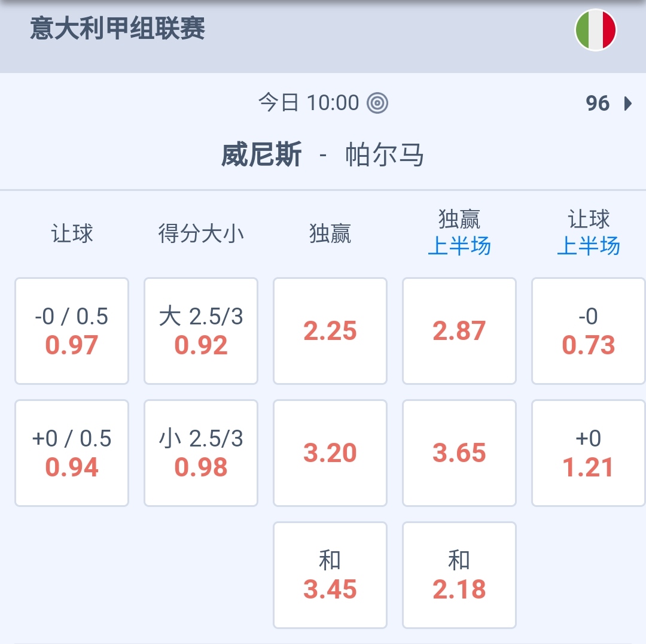
Task: Pick 小 2.5/3 odds 0.98
Action: pyautogui.click(x=201, y=453)
